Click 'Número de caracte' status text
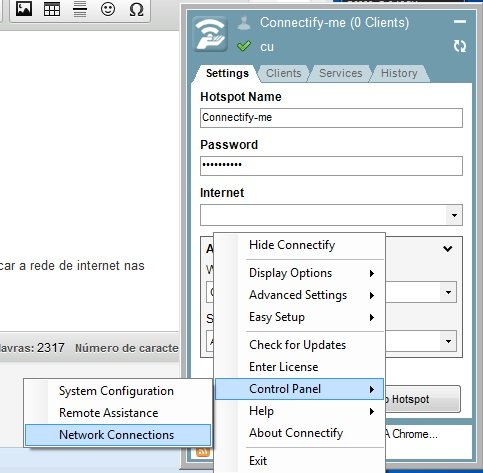 click(x=127, y=348)
